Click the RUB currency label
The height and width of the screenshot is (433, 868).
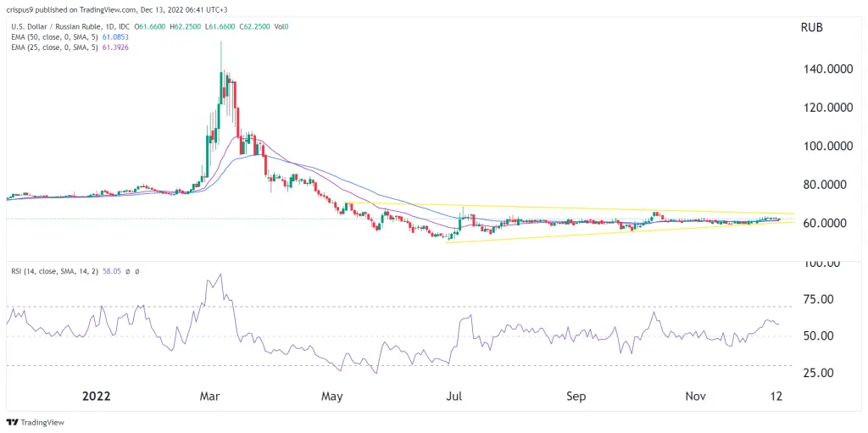811,28
